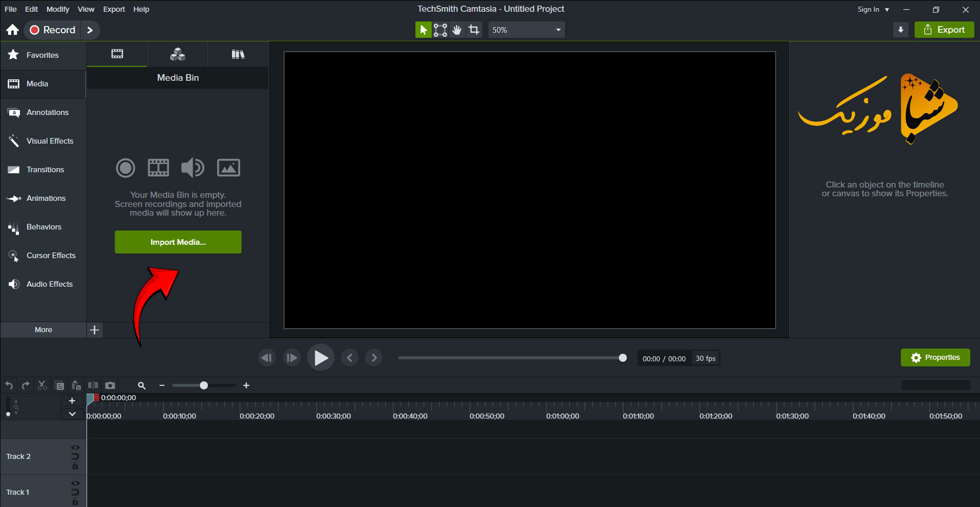Toggle Track 1 magnetic track

[x=75, y=492]
